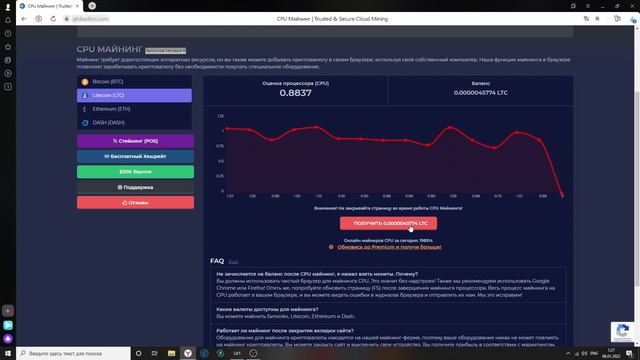The image size is (640, 360).
Task: Open the Поддержка support button
Action: [136, 187]
